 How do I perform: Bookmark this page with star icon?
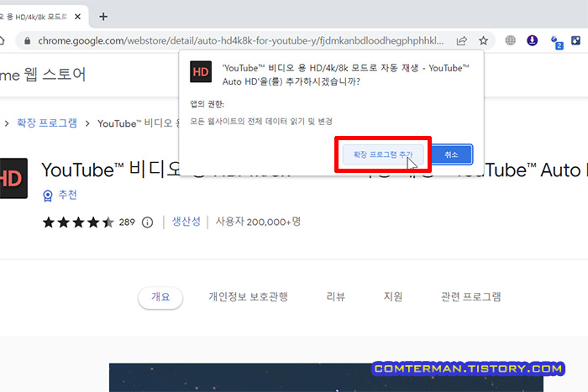point(483,40)
